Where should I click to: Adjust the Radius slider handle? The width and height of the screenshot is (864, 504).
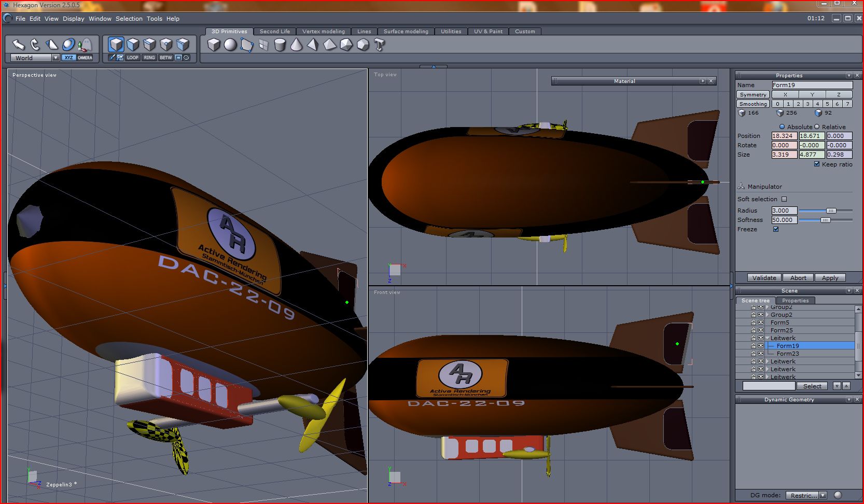pos(831,211)
